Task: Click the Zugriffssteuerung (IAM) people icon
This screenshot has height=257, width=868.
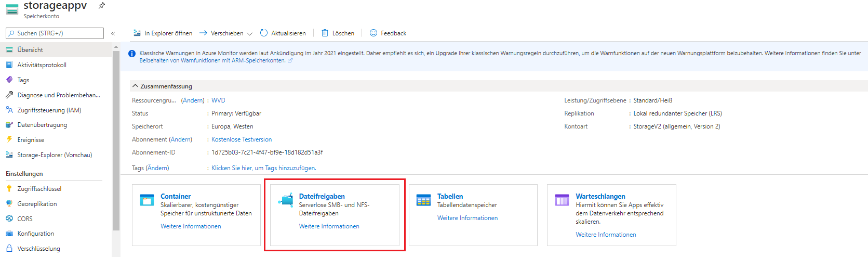Action: point(9,110)
